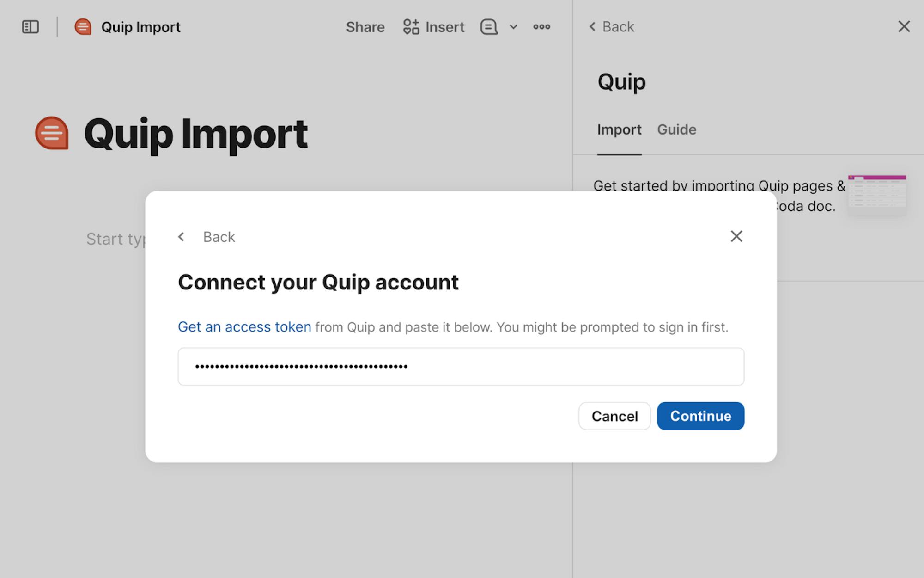Open the three-dot more options menu
The width and height of the screenshot is (924, 578).
(541, 27)
